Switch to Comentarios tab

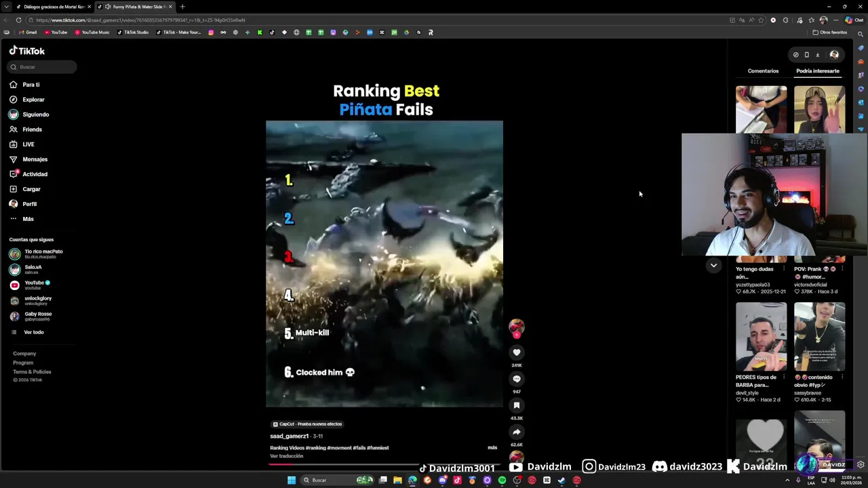pos(763,70)
